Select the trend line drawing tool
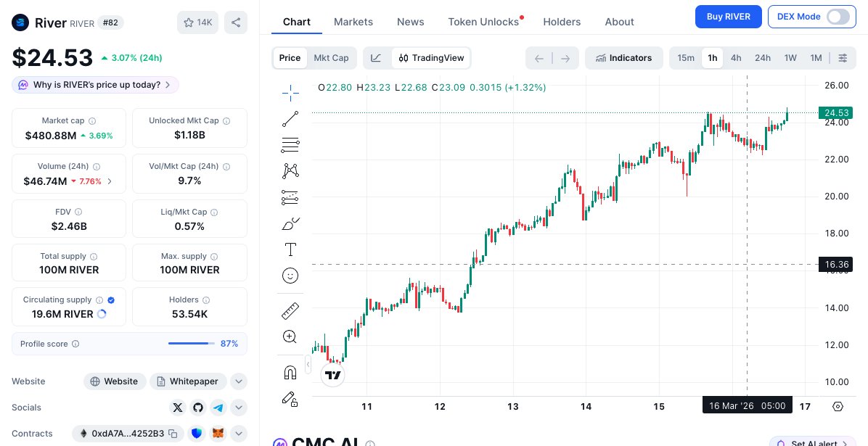Viewport: 868px width, 446px height. (x=290, y=119)
